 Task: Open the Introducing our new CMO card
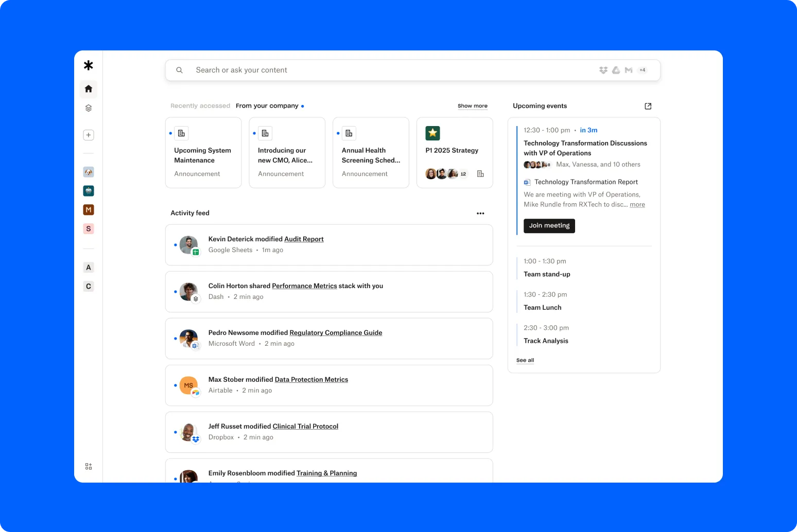coord(287,153)
